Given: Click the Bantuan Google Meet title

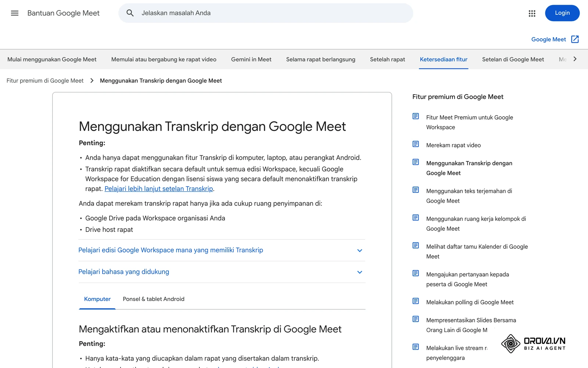Looking at the screenshot, I should point(64,13).
